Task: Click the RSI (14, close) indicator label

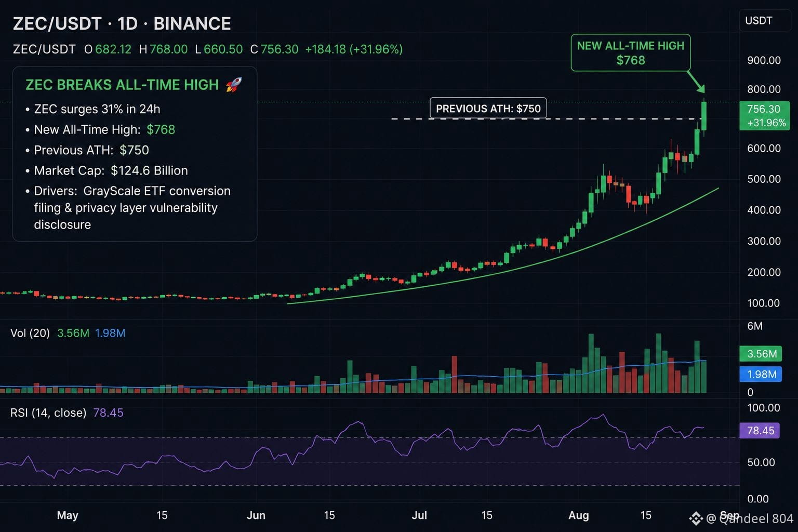Action: [x=48, y=413]
